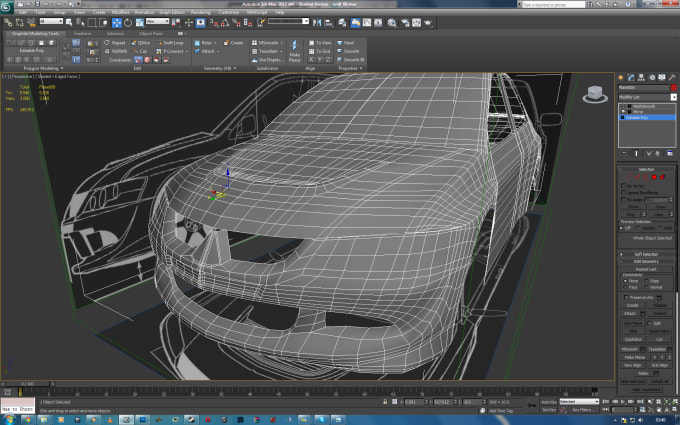Select Polygon sub-object level in Selection rollout
The width and height of the screenshot is (680, 425).
click(654, 177)
